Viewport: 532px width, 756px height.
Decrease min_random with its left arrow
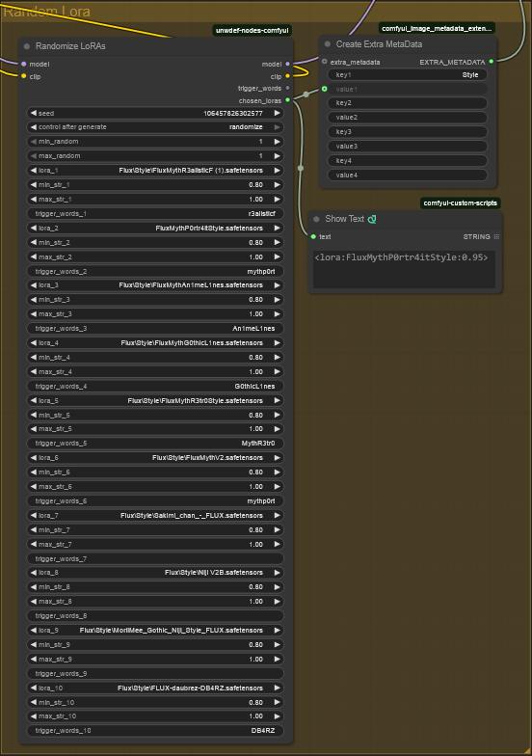[x=33, y=141]
